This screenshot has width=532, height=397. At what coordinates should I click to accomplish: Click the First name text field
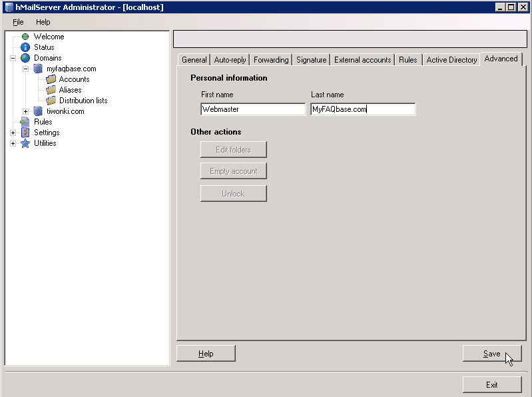[x=252, y=109]
